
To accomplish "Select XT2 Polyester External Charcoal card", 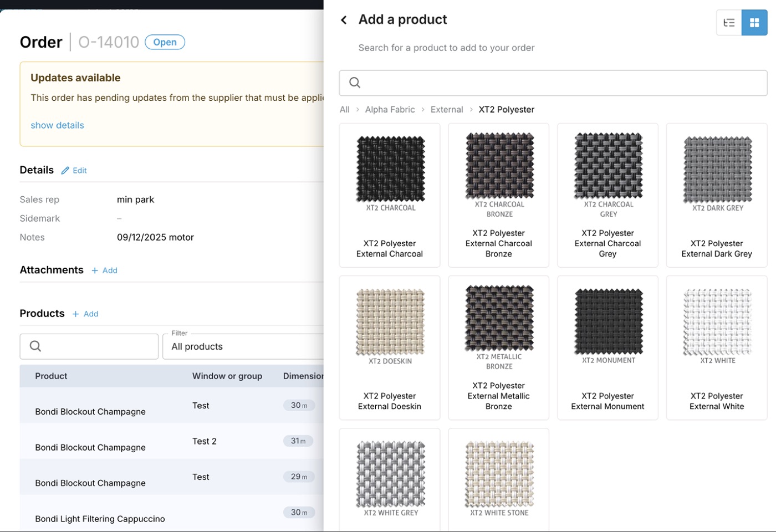I will point(390,195).
